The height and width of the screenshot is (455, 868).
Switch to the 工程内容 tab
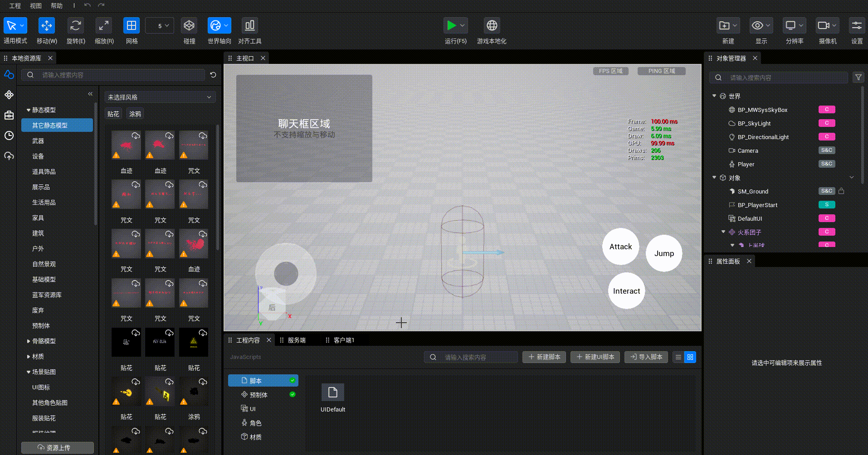point(248,340)
